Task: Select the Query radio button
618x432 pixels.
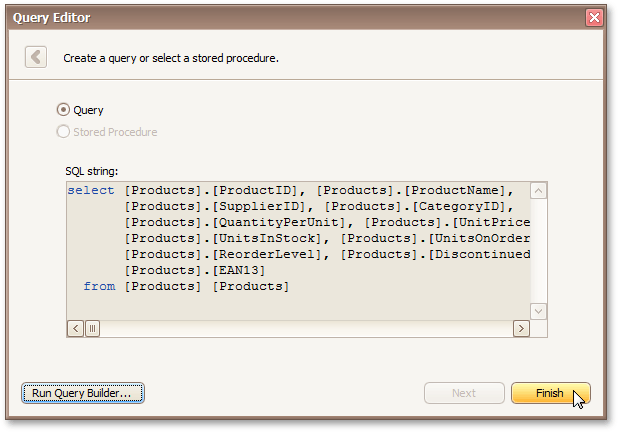Action: click(64, 110)
